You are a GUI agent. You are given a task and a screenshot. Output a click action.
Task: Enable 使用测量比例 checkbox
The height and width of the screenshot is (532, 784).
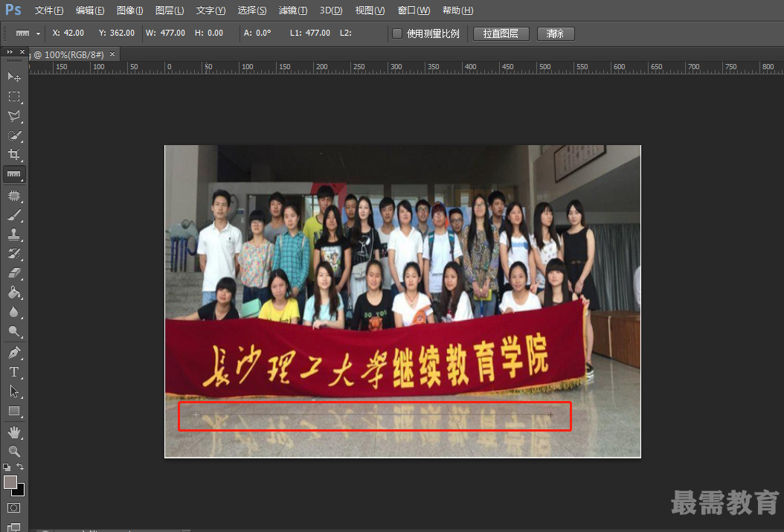pyautogui.click(x=397, y=33)
